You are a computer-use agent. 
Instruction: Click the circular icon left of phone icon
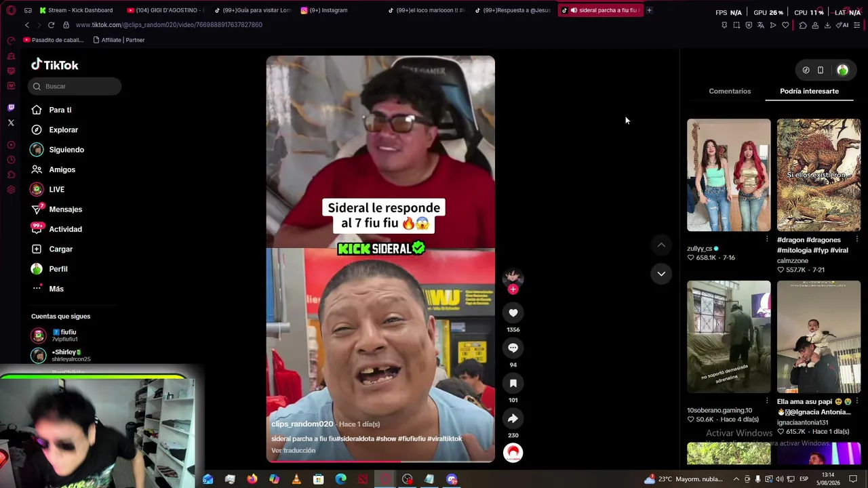pyautogui.click(x=806, y=70)
